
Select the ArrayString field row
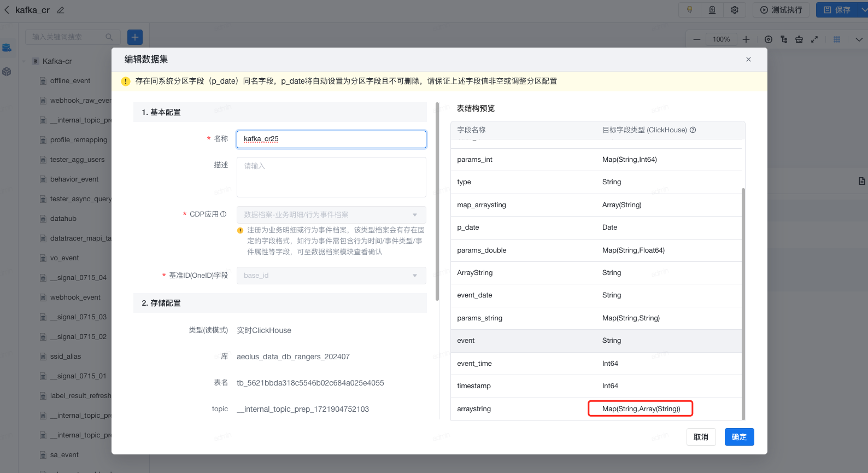596,273
